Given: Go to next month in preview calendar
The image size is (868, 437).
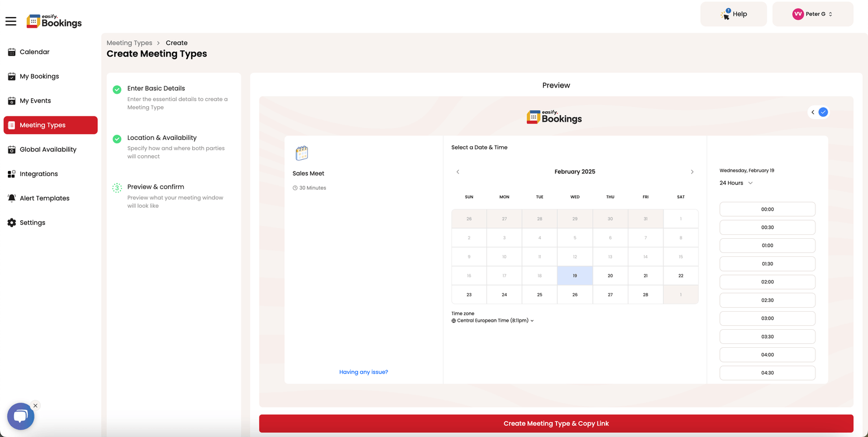Looking at the screenshot, I should pyautogui.click(x=692, y=172).
